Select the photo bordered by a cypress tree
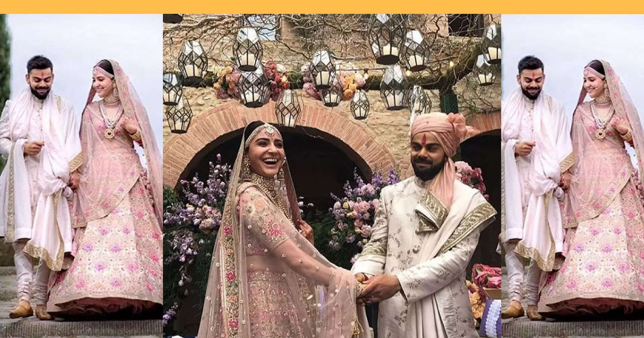644x338 pixels. pyautogui.click(x=82, y=176)
